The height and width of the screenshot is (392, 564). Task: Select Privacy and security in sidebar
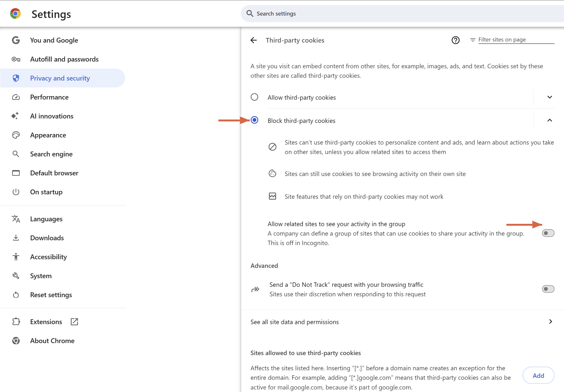[63, 78]
